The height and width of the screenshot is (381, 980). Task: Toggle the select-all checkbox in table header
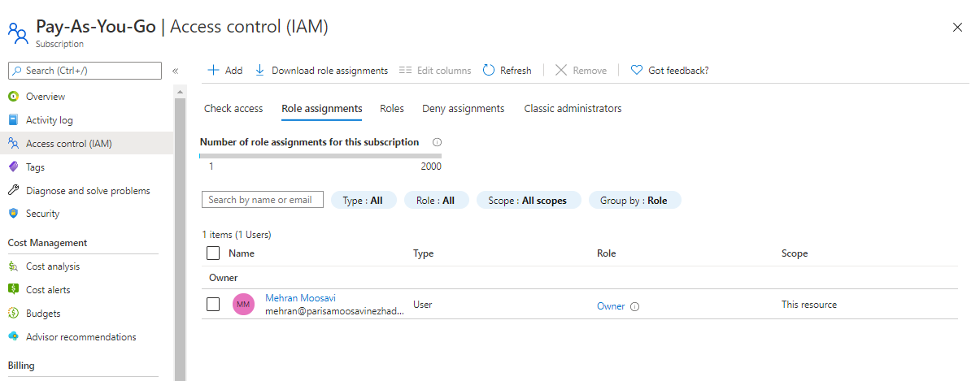click(213, 253)
